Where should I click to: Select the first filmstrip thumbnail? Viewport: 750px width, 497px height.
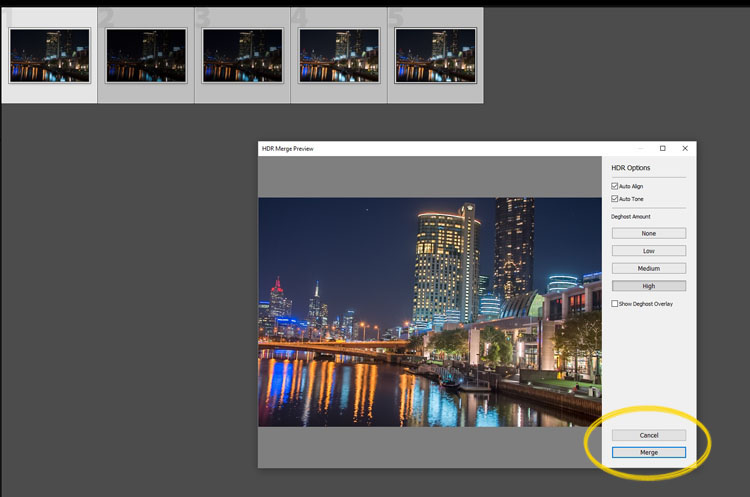[x=49, y=55]
